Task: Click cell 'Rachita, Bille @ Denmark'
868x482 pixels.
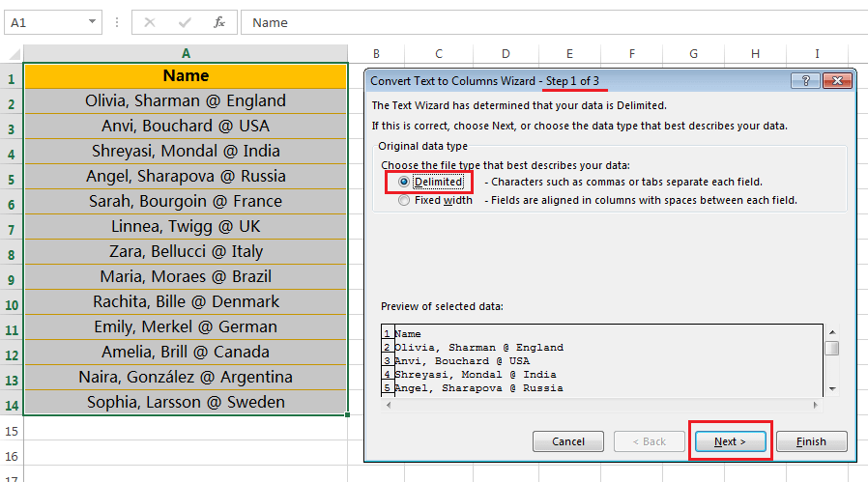Action: click(x=186, y=301)
